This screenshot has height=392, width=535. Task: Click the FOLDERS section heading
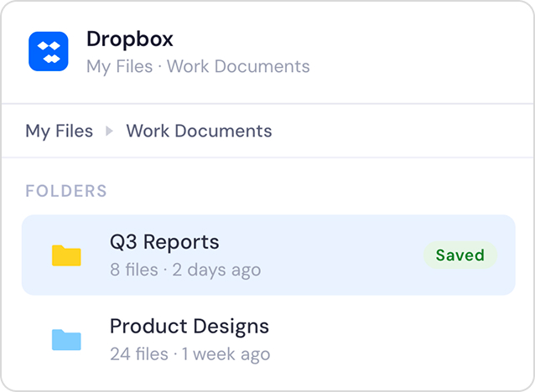coord(66,191)
